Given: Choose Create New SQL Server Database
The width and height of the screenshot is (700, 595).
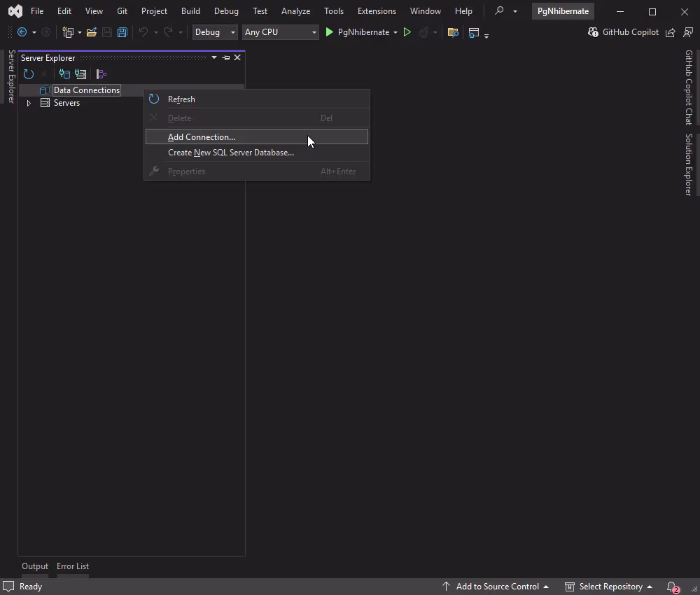Looking at the screenshot, I should [230, 153].
